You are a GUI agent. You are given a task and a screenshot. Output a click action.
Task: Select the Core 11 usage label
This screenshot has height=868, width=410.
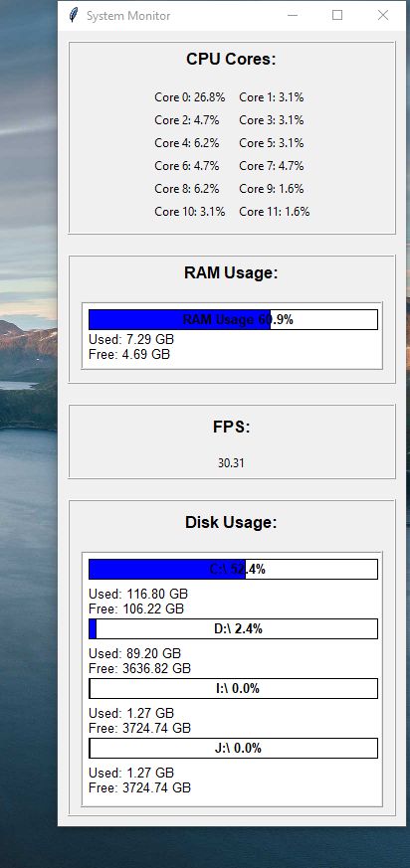click(x=275, y=212)
